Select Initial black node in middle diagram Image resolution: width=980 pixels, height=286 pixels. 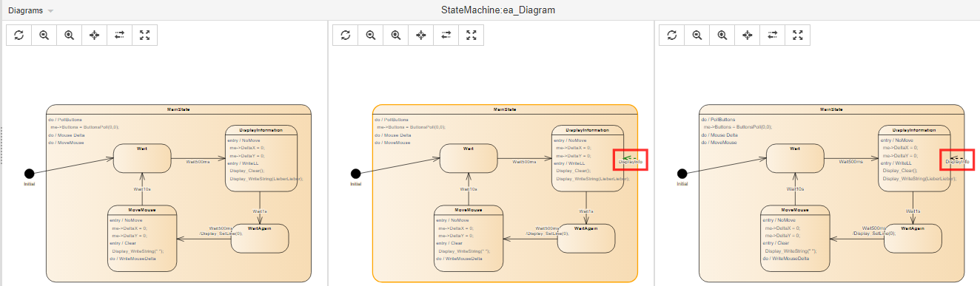[x=355, y=174]
